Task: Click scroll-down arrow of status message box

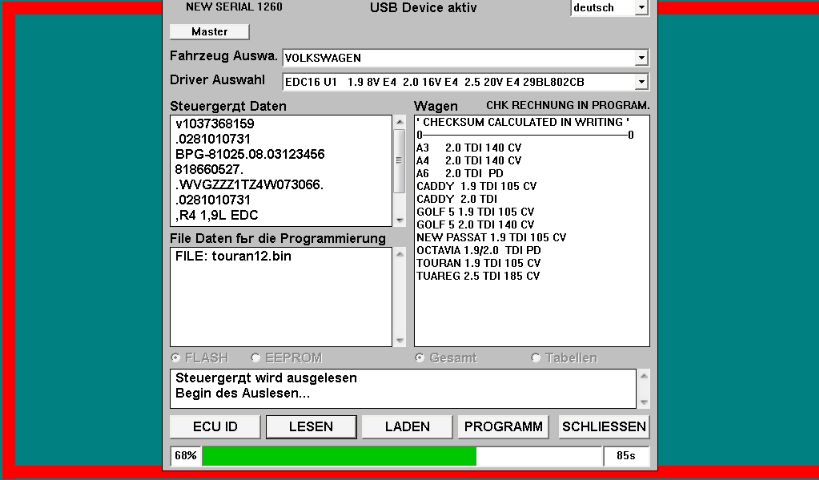Action: tap(644, 402)
